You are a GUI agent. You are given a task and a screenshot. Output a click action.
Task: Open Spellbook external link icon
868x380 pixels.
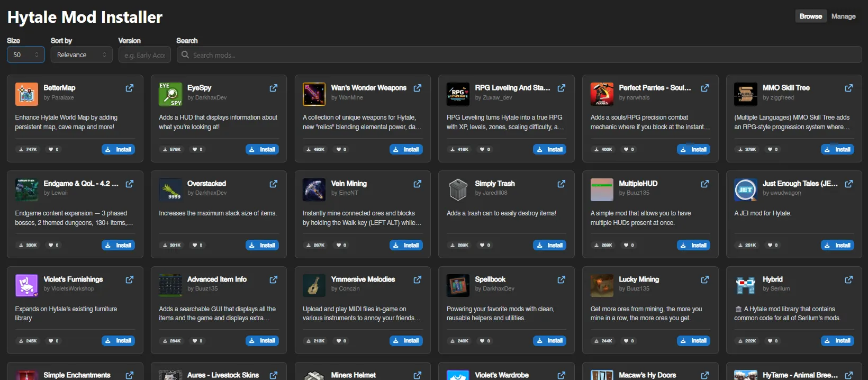562,280
